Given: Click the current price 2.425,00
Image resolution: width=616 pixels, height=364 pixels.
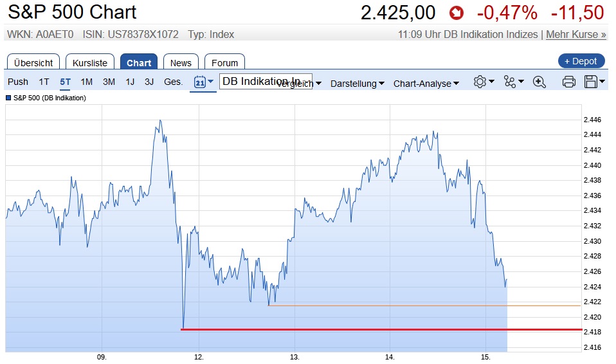Looking at the screenshot, I should [398, 13].
